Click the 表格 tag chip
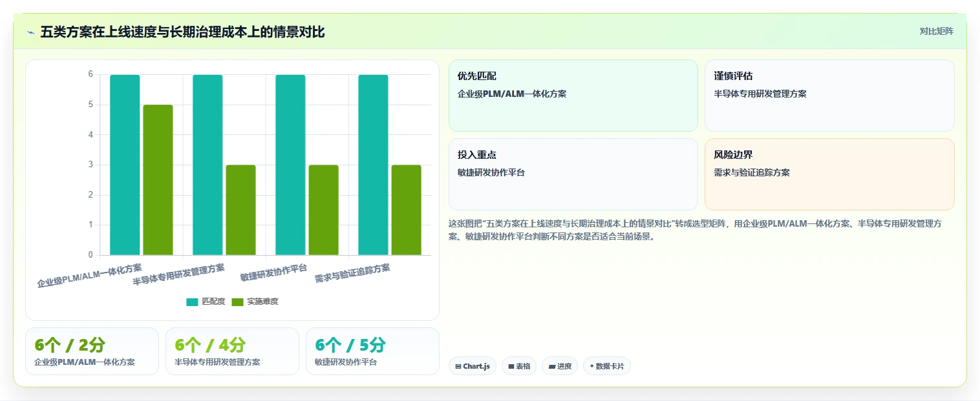Screen dimensions: 980x401 (519, 366)
